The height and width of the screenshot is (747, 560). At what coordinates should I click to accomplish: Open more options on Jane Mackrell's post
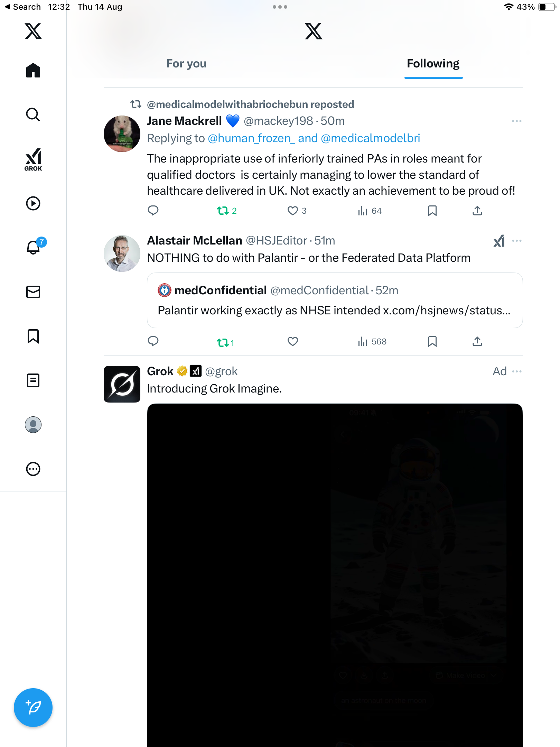coord(516,121)
